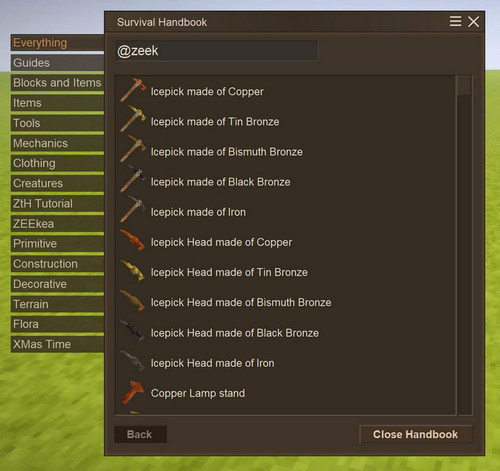Image resolution: width=500 pixels, height=471 pixels.
Task: Click the Copper Lamp stand icon
Action: click(133, 392)
